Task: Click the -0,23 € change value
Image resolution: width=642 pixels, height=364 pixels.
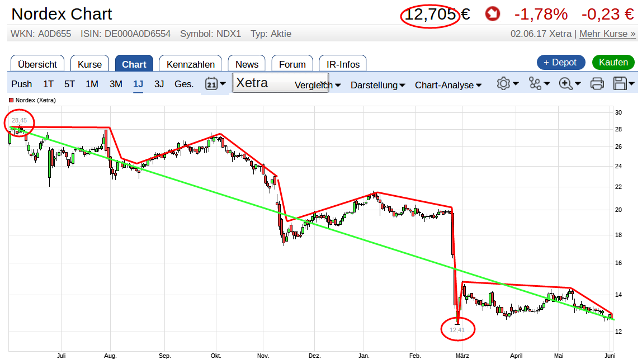Action: (x=607, y=15)
